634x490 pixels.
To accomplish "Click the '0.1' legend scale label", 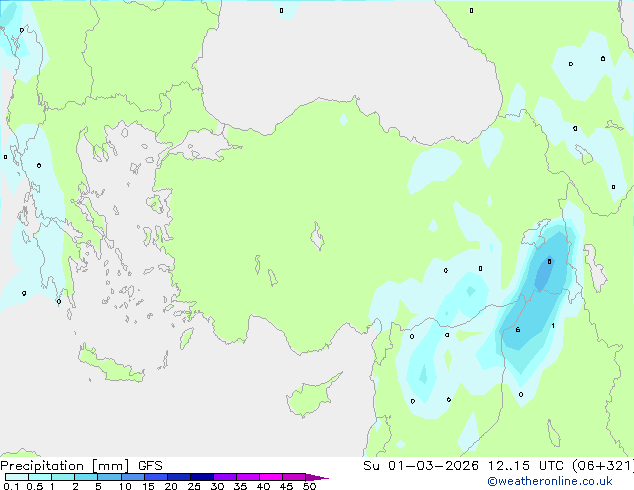I will pyautogui.click(x=11, y=486).
